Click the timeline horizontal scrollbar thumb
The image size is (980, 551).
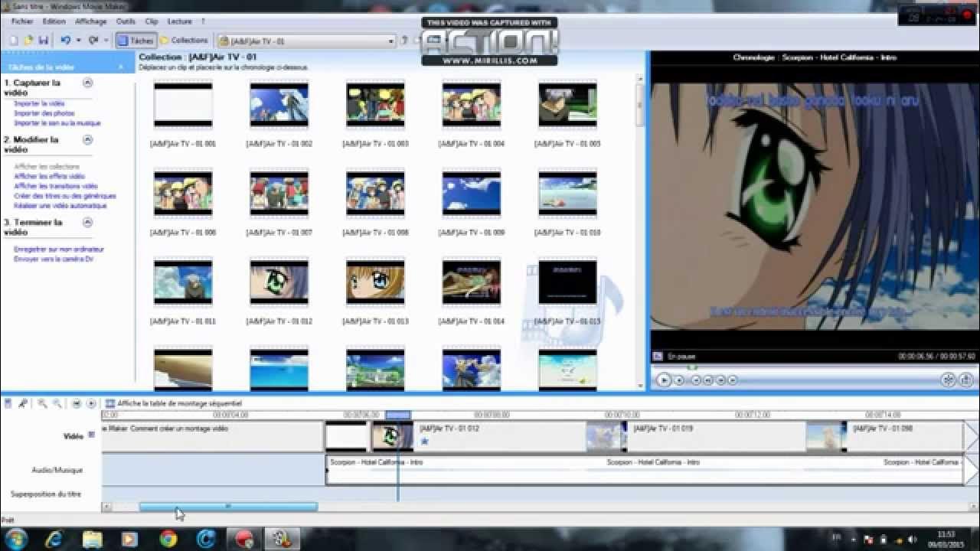coord(228,507)
